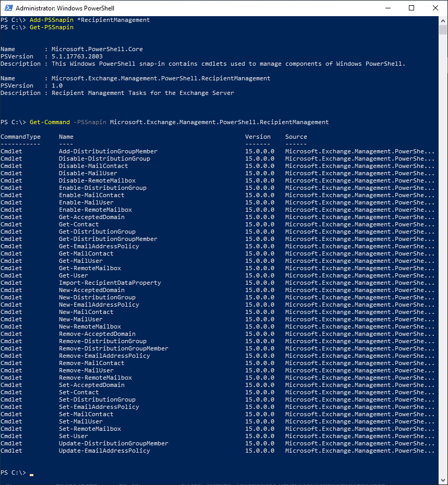Click the Set-EmailAddressPolicy cmdlet name
The height and width of the screenshot is (485, 448).
99,407
